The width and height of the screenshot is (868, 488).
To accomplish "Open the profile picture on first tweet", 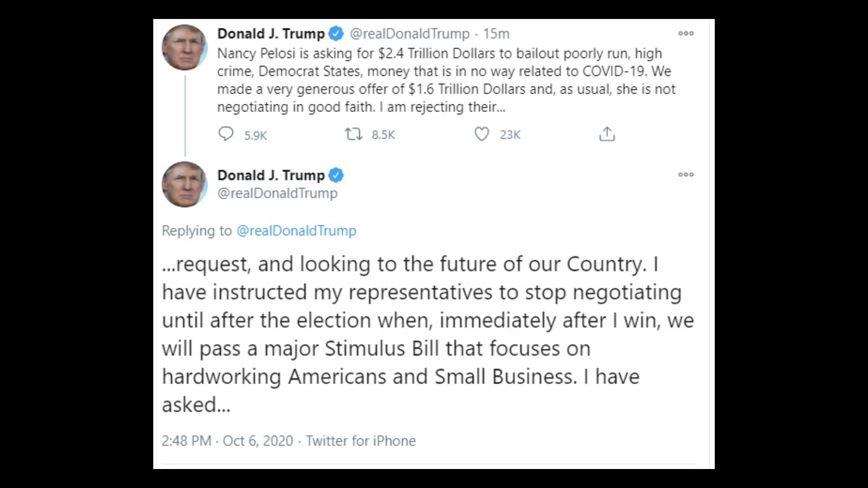I will click(184, 47).
